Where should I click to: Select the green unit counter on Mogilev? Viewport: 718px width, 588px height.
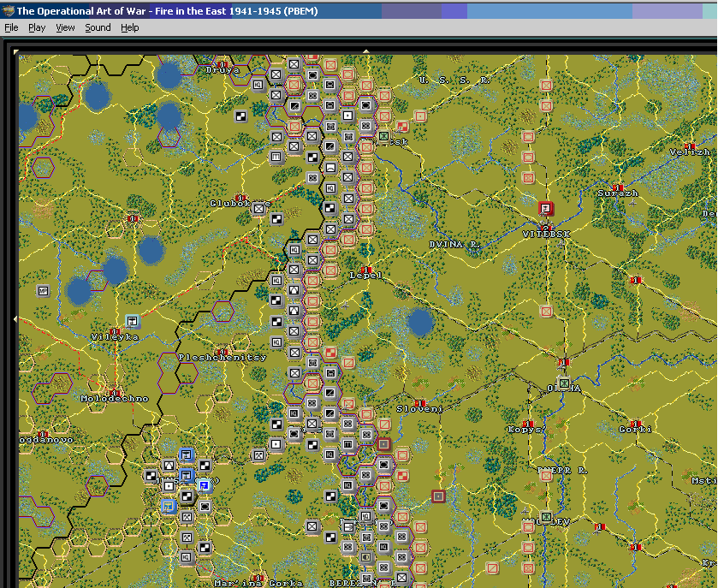coord(545,517)
